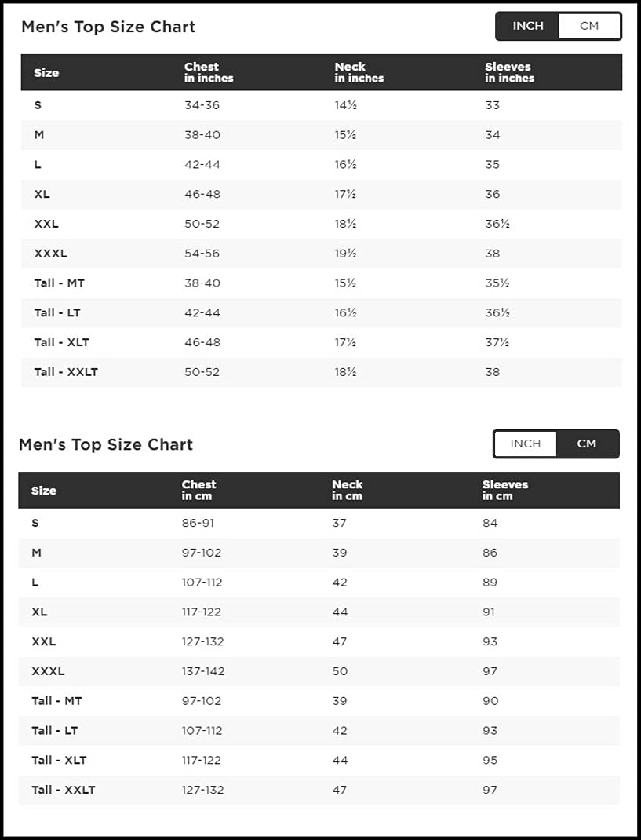This screenshot has height=840, width=641.
Task: Select INCH option in bottom chart toggle
Action: (526, 444)
